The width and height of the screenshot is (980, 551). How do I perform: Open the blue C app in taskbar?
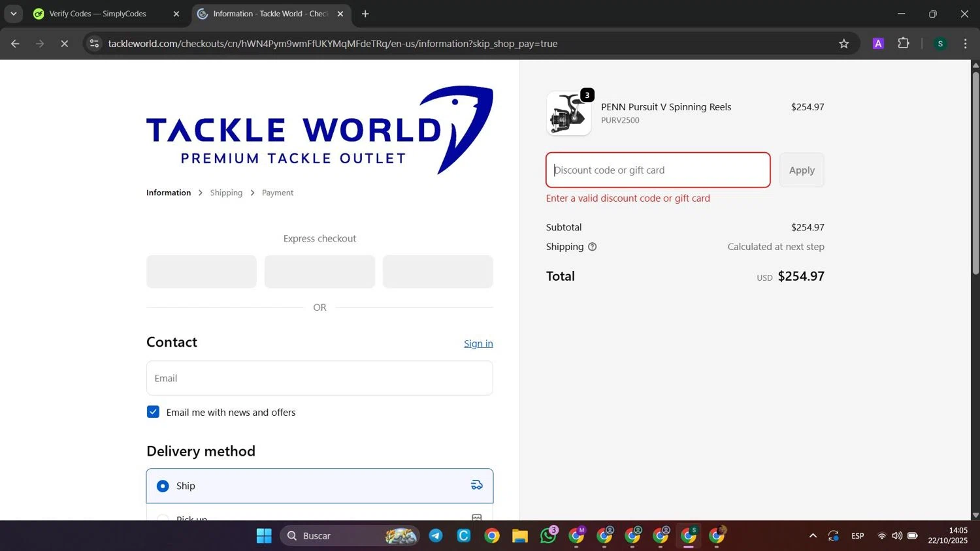464,536
